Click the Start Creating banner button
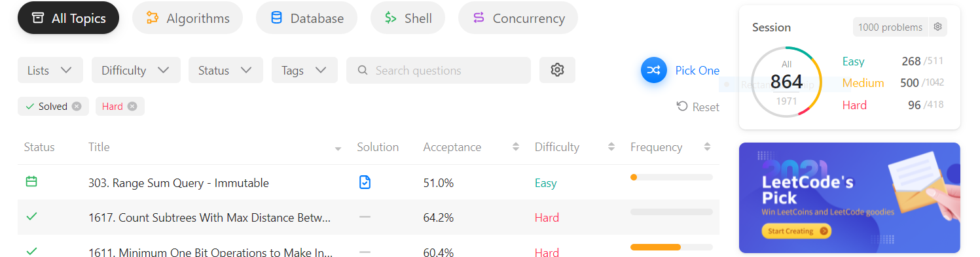This screenshot has width=980, height=257. click(x=796, y=231)
